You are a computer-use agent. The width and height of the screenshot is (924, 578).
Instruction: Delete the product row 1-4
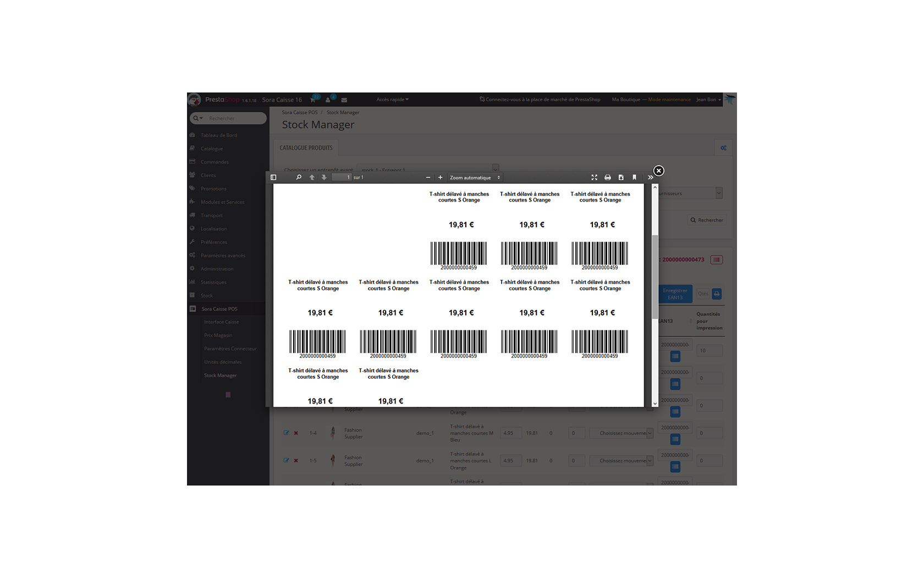coord(296,433)
